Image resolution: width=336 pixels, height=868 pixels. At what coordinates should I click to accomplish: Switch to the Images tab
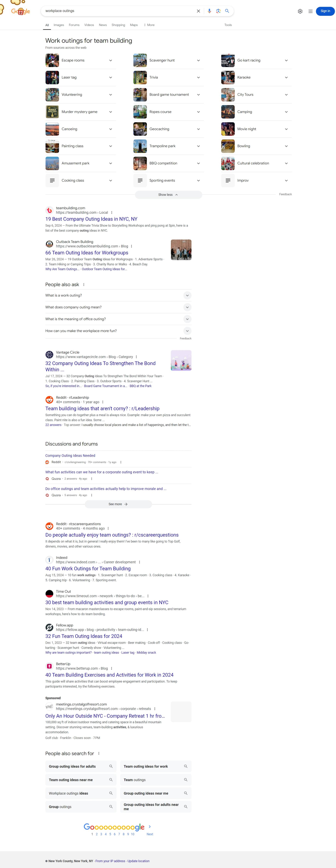click(59, 25)
